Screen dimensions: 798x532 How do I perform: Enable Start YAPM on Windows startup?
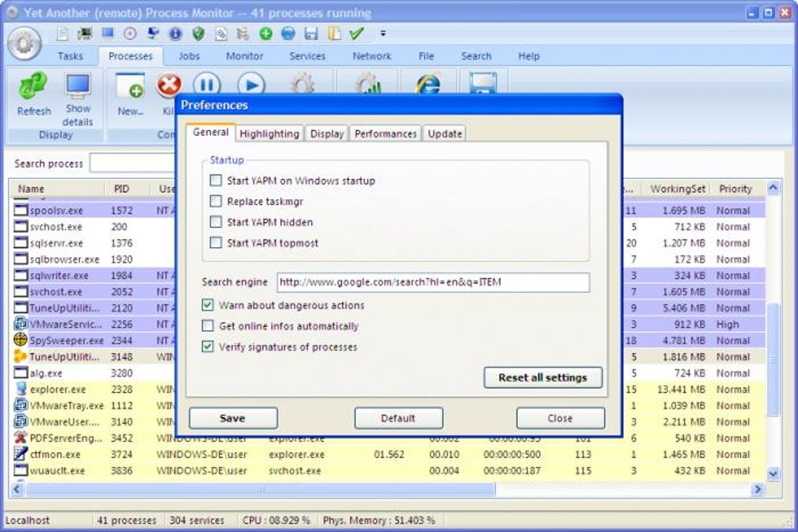pyautogui.click(x=216, y=180)
